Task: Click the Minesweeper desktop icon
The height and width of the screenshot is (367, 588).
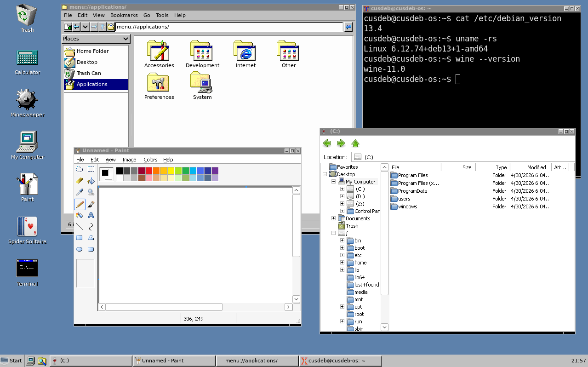Action: [x=27, y=99]
